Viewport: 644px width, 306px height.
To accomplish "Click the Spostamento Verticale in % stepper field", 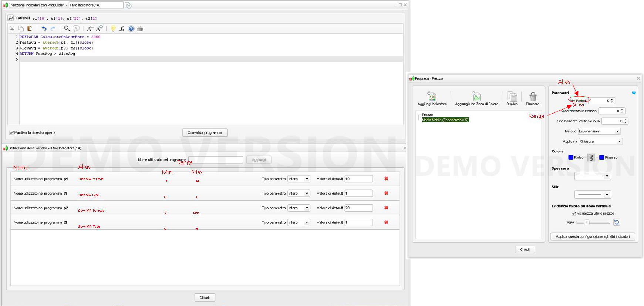I will point(615,121).
